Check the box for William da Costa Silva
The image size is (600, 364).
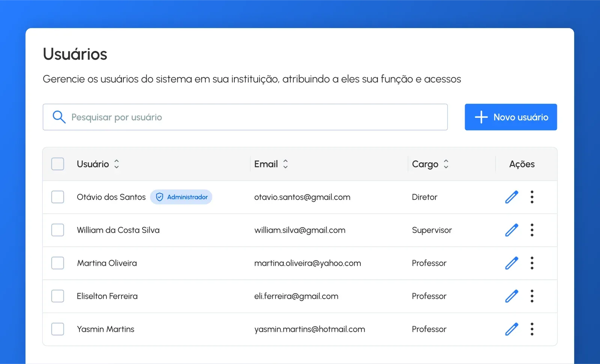click(57, 230)
